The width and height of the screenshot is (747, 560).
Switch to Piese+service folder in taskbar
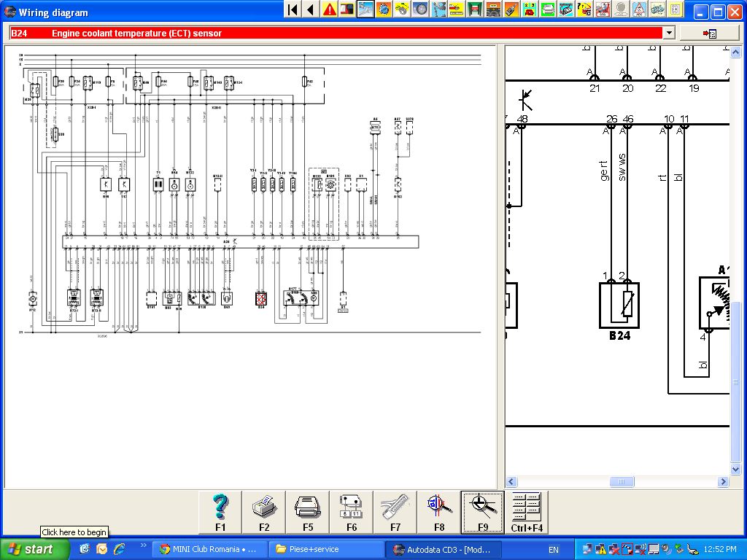tap(326, 549)
